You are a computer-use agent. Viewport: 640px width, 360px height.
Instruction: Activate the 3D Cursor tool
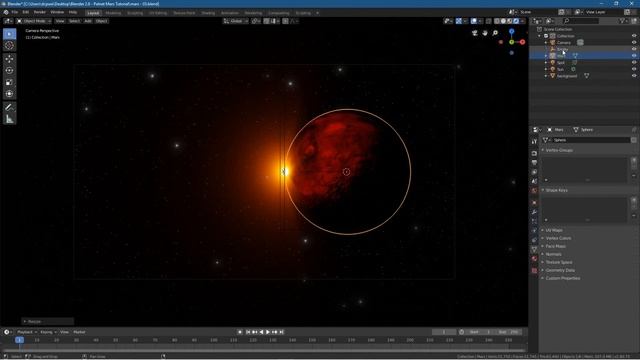[9, 45]
